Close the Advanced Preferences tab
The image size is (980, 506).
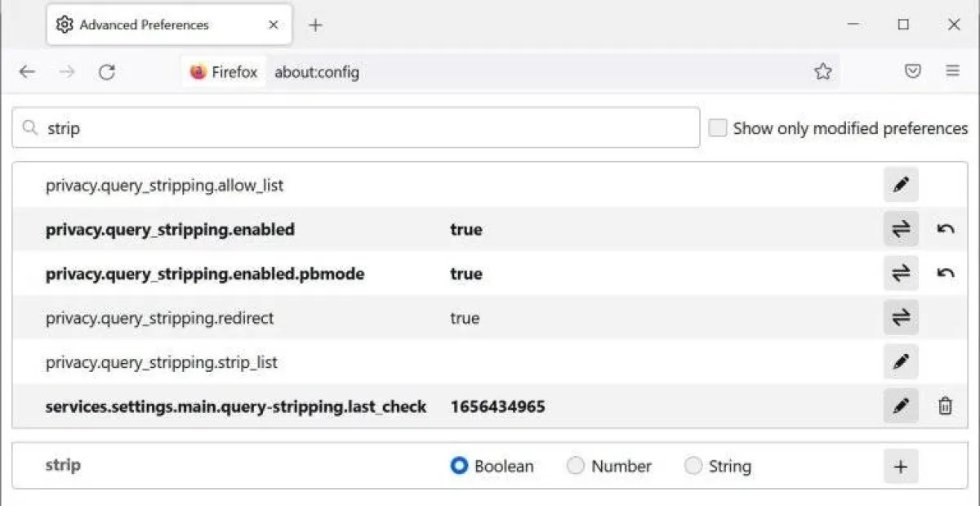click(x=274, y=25)
